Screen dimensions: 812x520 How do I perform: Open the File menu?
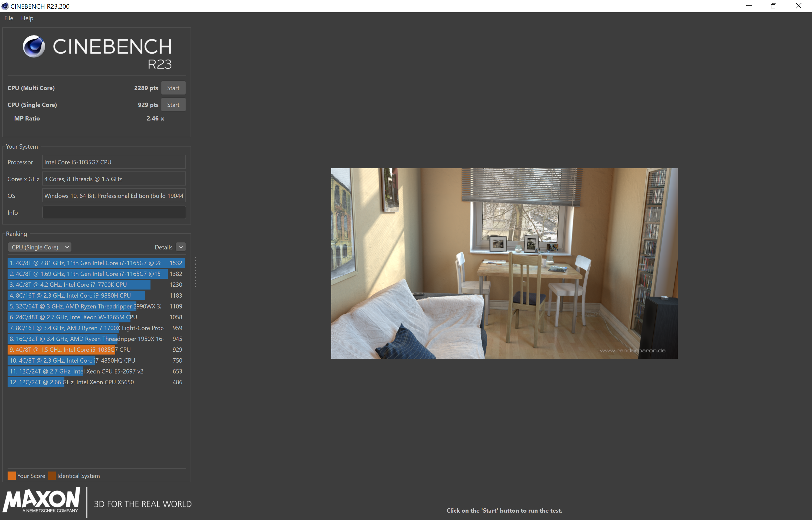point(9,18)
